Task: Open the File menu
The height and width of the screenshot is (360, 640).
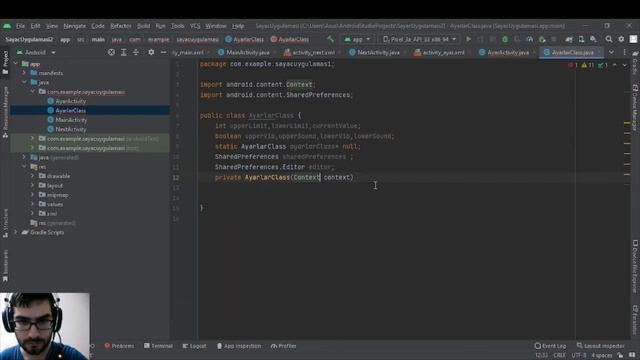Action: pos(20,26)
